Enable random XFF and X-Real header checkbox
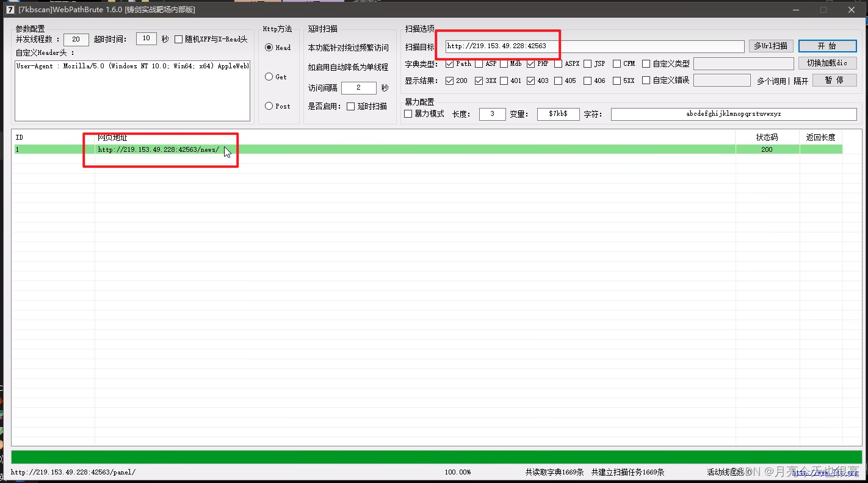The image size is (868, 483). pos(179,39)
